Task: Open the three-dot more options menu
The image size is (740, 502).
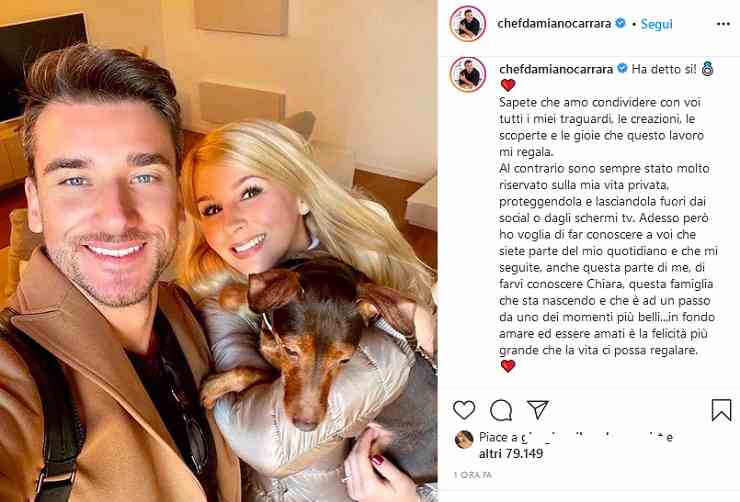Action: [x=723, y=24]
